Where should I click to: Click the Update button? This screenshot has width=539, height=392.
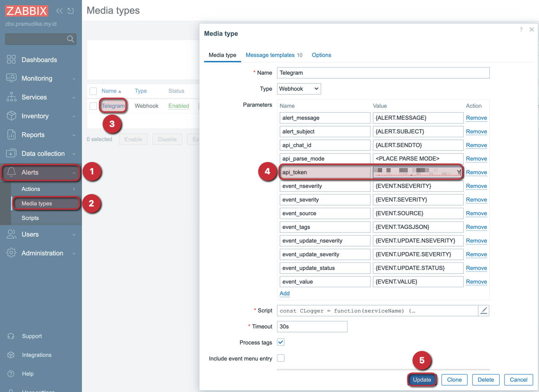[x=422, y=380]
